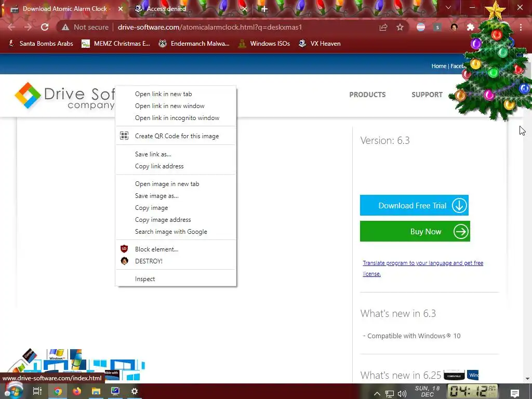Viewport: 532px width, 399px height.
Task: Choose Open image in new tab
Action: pyautogui.click(x=176, y=184)
